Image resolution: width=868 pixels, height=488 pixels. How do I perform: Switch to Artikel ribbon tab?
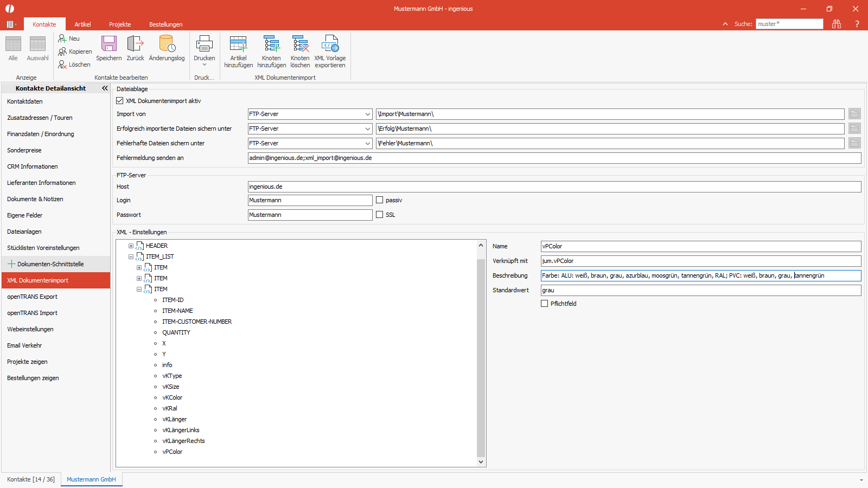tap(82, 24)
